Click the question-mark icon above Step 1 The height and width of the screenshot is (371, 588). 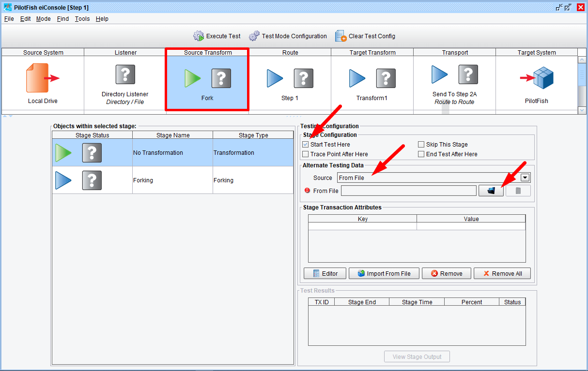point(303,78)
